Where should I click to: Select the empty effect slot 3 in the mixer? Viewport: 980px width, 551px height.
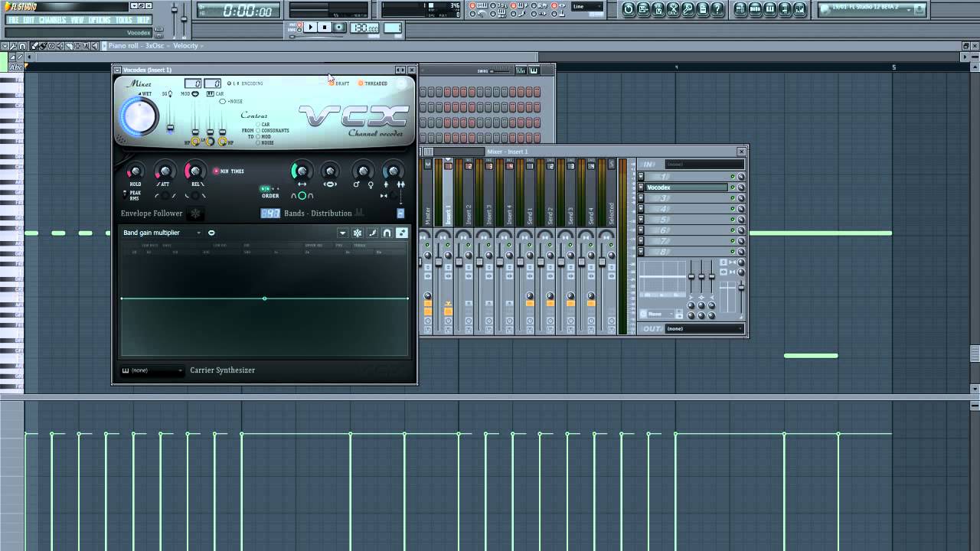coord(687,198)
